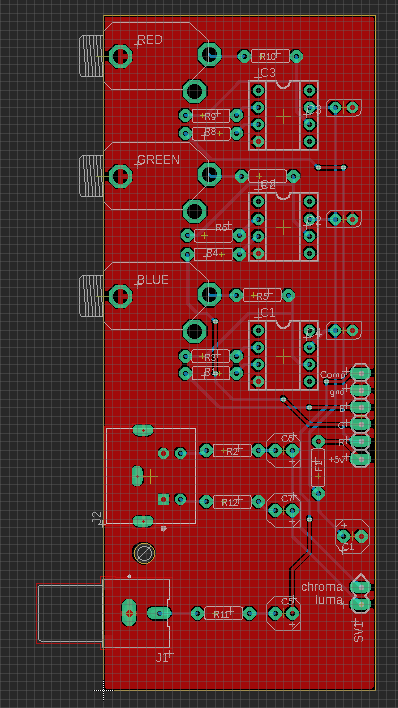Screen dimensions: 398x708
Task: Click the IC3 component name
Action: click(x=266, y=73)
